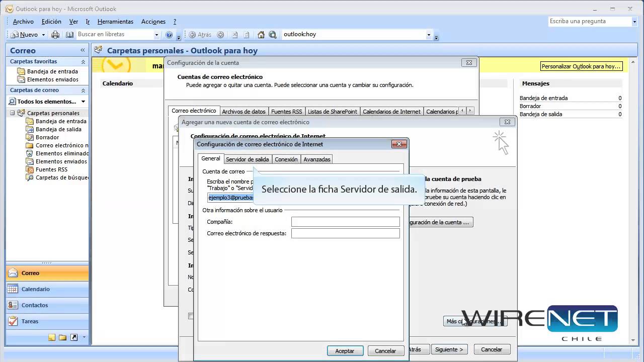Click the Buscar en libretas search field
644x362 pixels.
tap(115, 34)
